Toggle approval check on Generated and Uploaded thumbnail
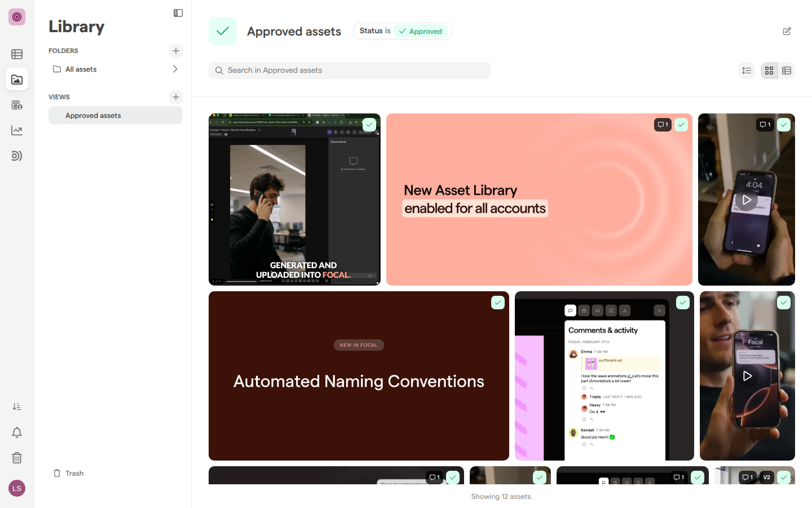This screenshot has width=812, height=508. click(369, 125)
